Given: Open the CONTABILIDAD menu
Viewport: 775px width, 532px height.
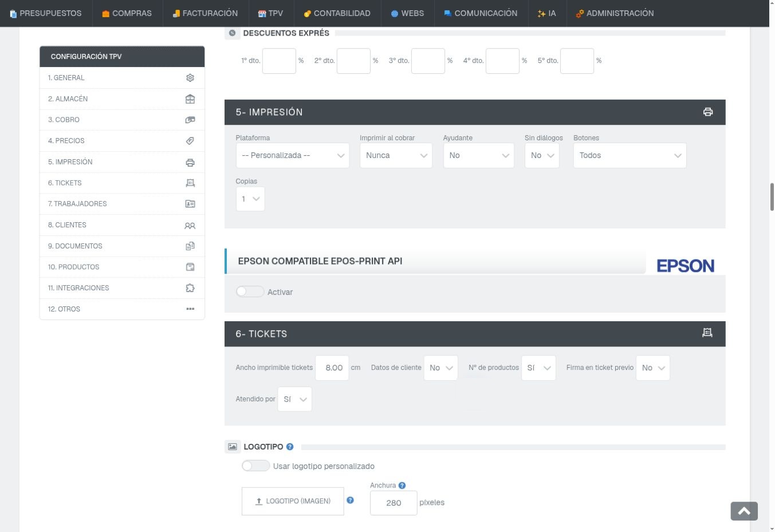Looking at the screenshot, I should point(337,13).
